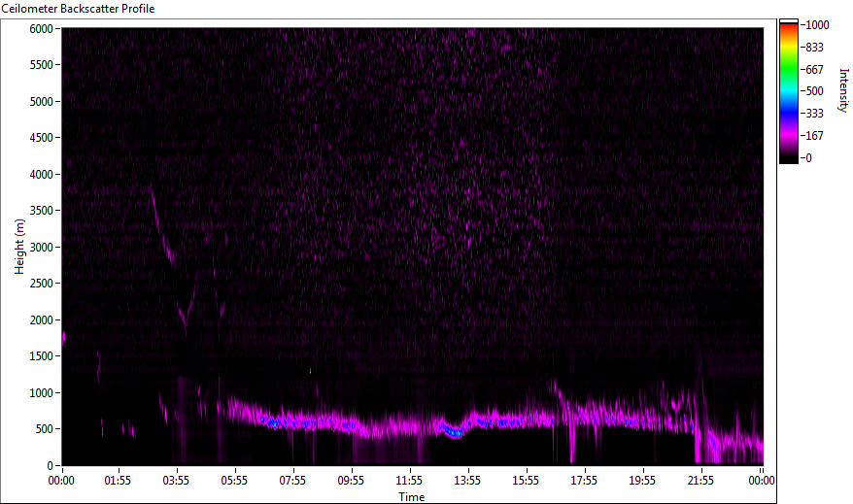Click the height tick label 1000
Screen dimensions: 853x504
[x=42, y=393]
